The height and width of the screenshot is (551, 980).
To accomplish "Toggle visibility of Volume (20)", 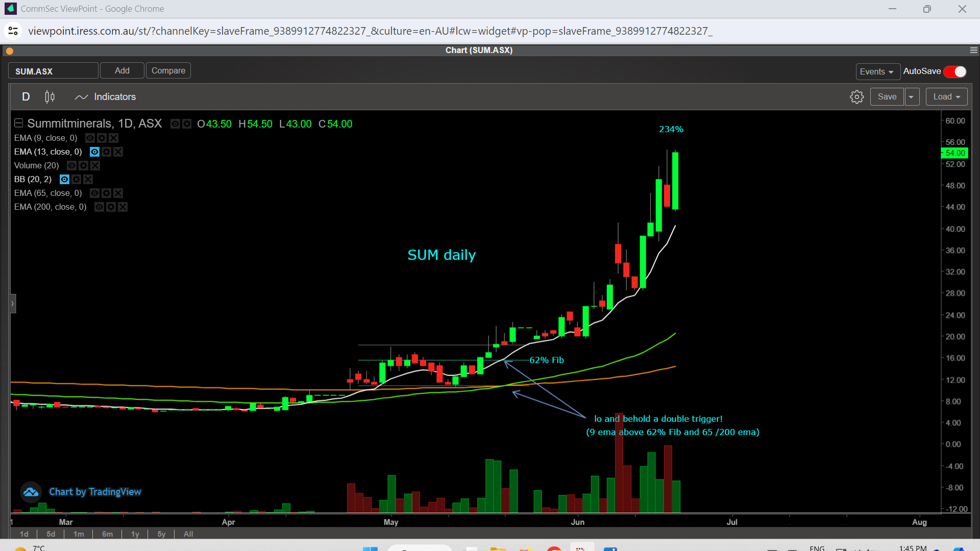I will 71,166.
